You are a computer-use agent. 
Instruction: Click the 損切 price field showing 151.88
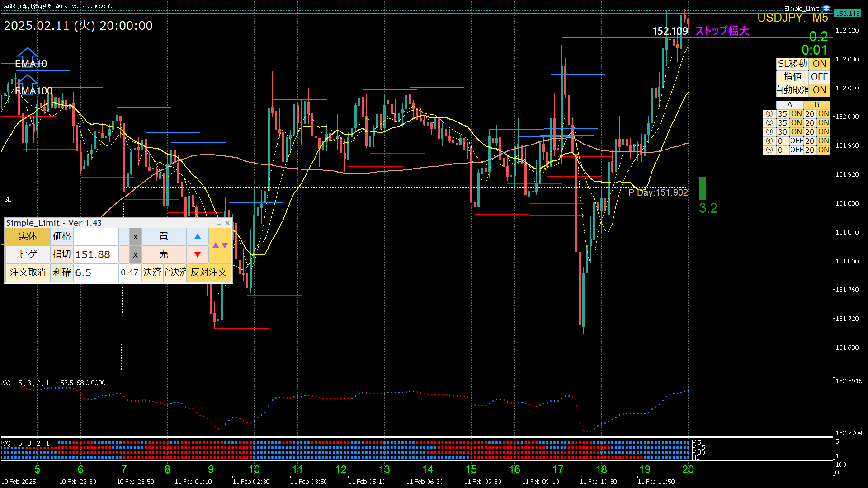(x=95, y=254)
